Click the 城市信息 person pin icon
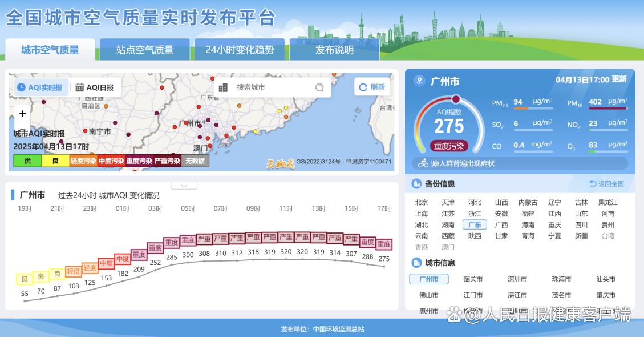Image resolution: width=644 pixels, height=337 pixels. click(x=416, y=263)
